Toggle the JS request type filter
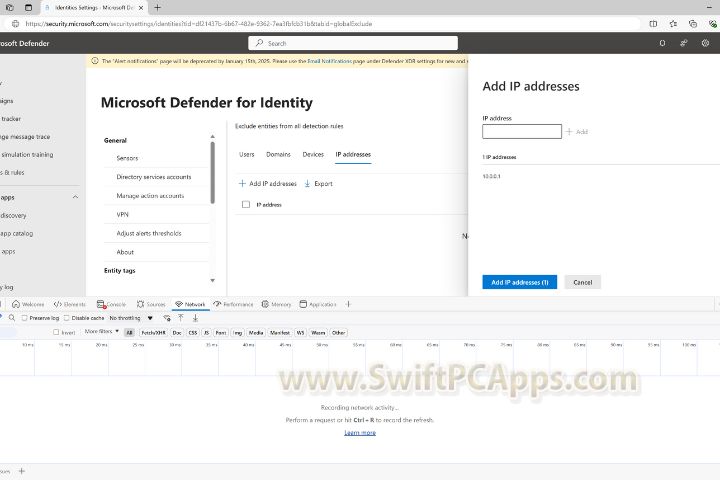The width and height of the screenshot is (720, 480). point(207,333)
